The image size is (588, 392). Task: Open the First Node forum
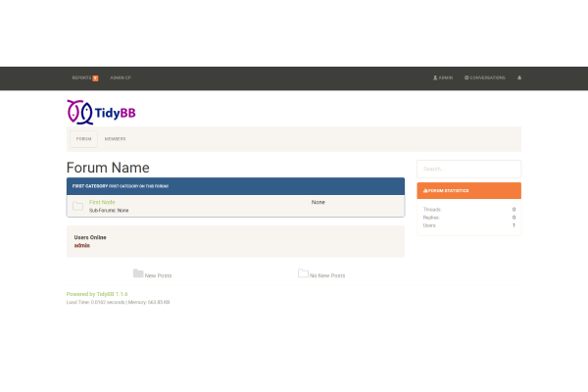point(102,202)
